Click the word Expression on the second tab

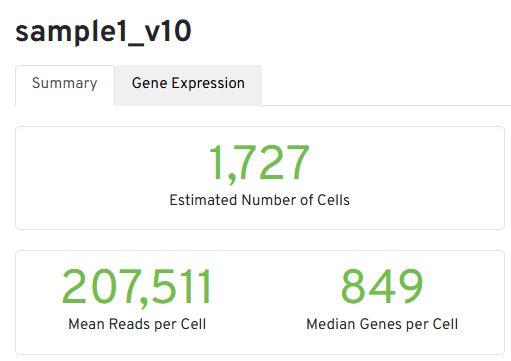pyautogui.click(x=208, y=83)
